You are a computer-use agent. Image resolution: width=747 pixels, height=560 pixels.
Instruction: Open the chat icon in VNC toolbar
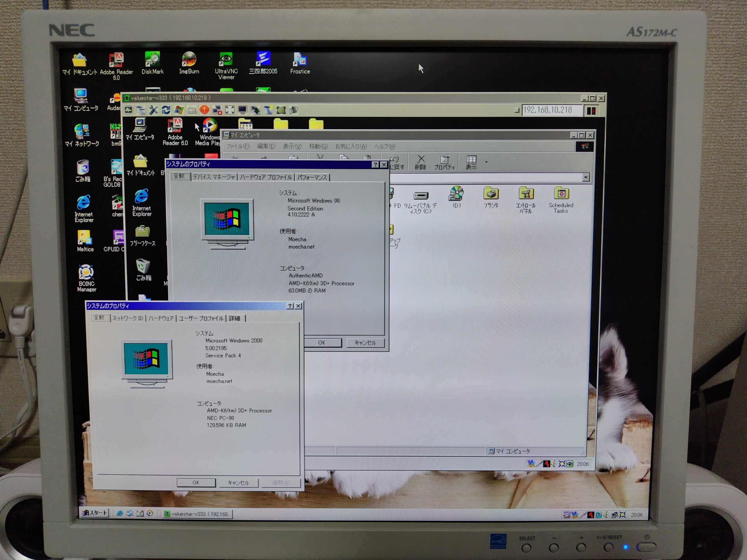294,110
